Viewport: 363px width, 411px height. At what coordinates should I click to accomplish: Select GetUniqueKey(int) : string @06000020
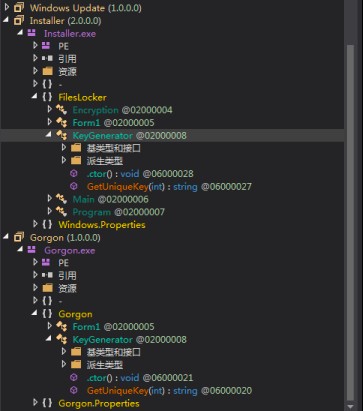(x=169, y=391)
